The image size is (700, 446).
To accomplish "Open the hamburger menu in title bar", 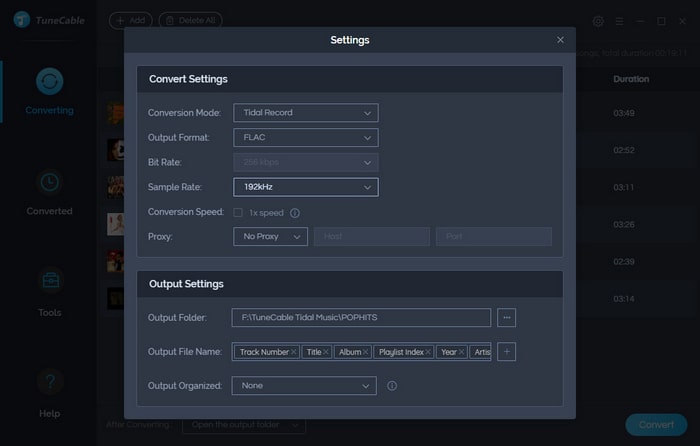I will (619, 21).
